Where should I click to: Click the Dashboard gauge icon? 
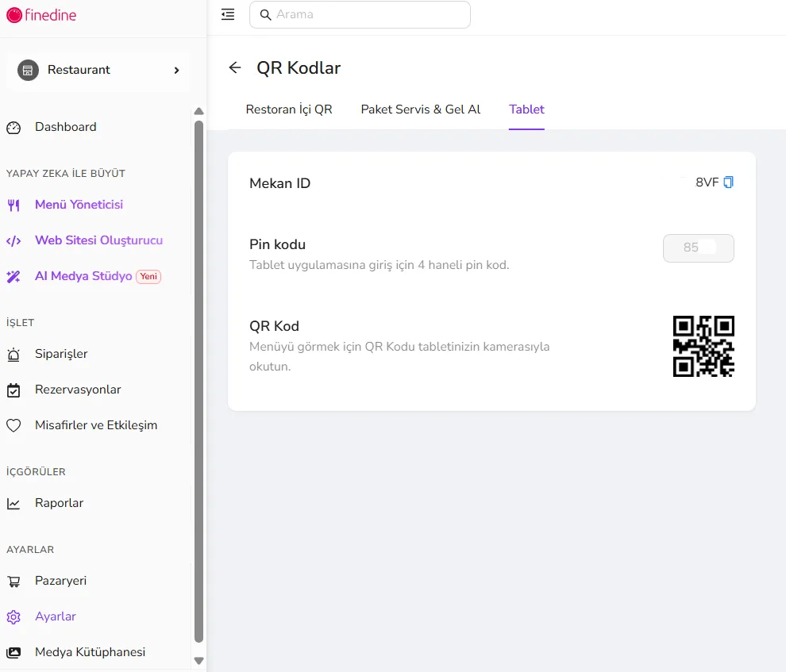click(x=13, y=128)
